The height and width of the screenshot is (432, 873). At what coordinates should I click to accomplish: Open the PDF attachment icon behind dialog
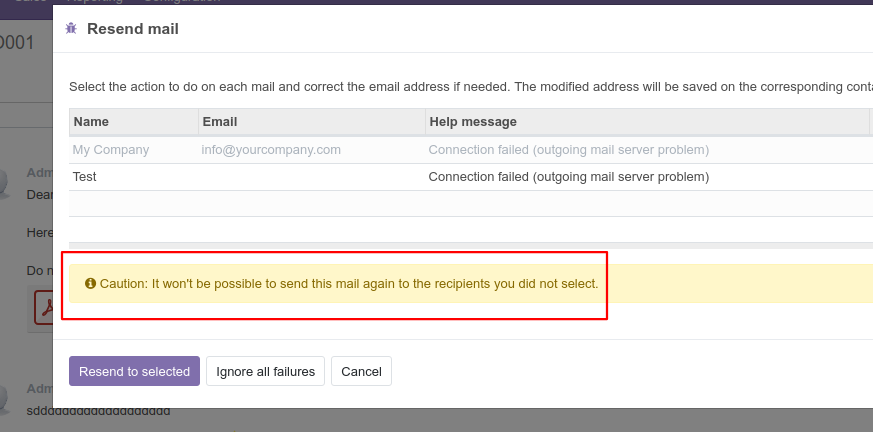43,307
